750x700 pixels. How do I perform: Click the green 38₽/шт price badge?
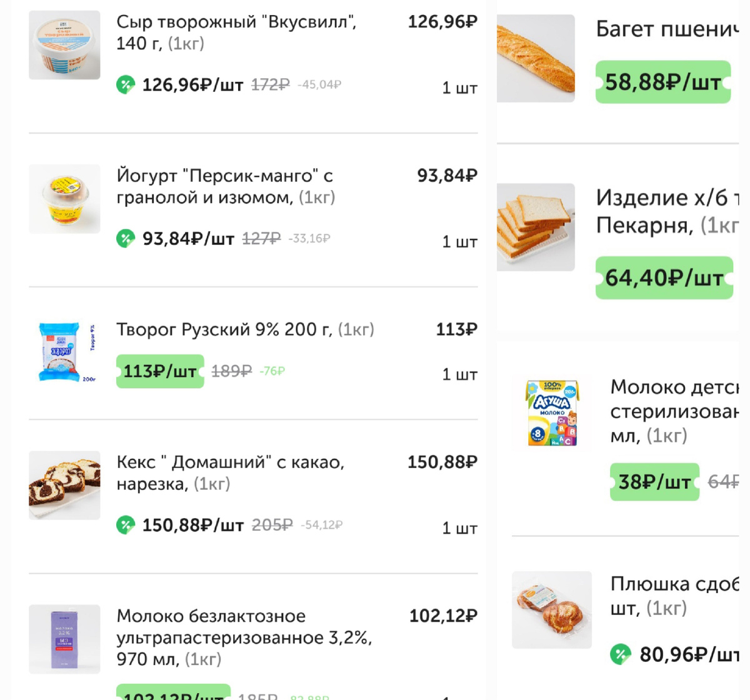(x=654, y=482)
